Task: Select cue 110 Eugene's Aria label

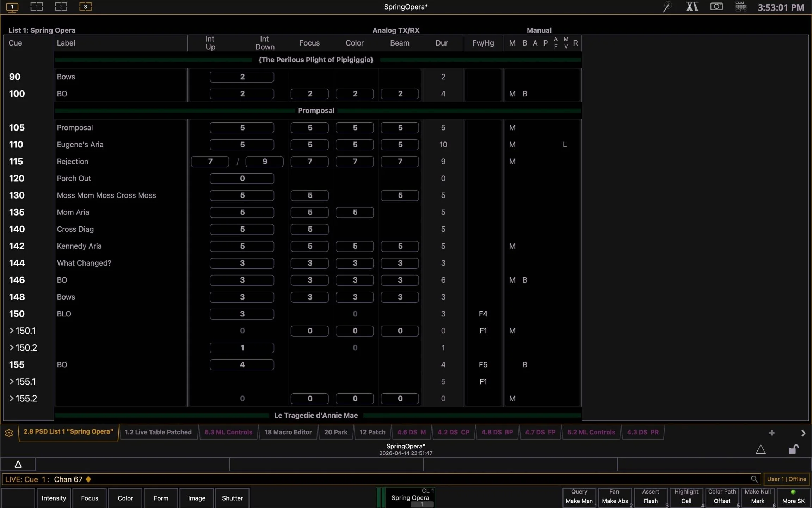Action: tap(80, 144)
